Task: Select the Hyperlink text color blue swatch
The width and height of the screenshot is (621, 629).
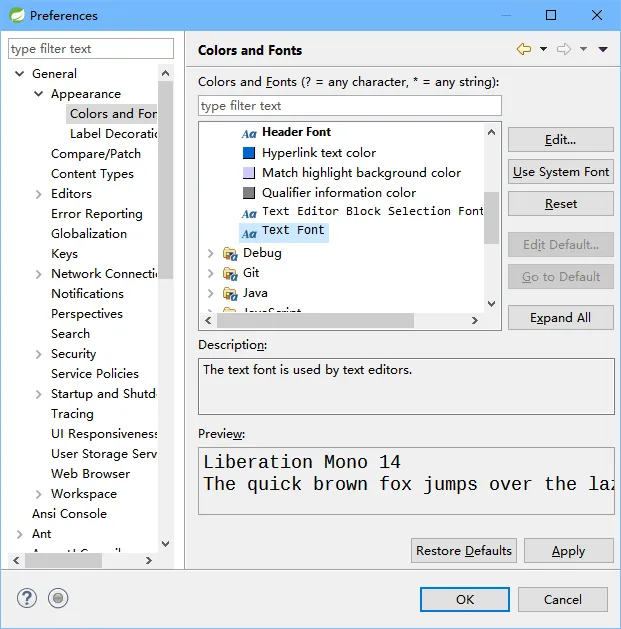Action: pos(249,153)
